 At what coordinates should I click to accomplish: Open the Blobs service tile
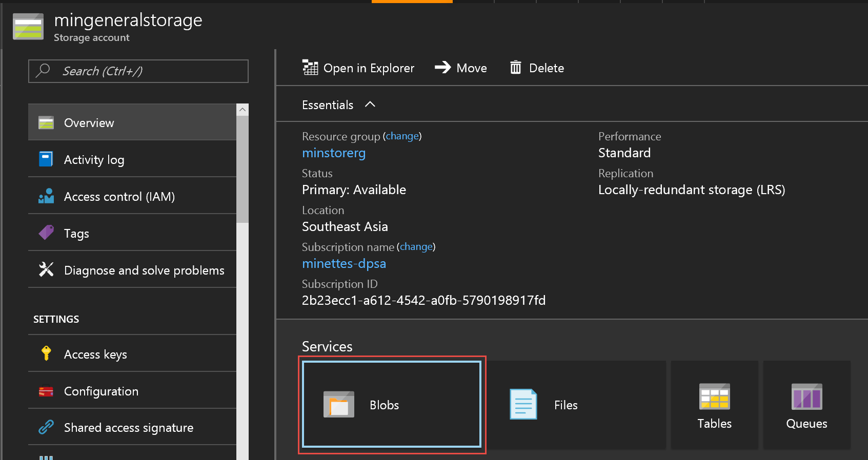click(x=392, y=405)
